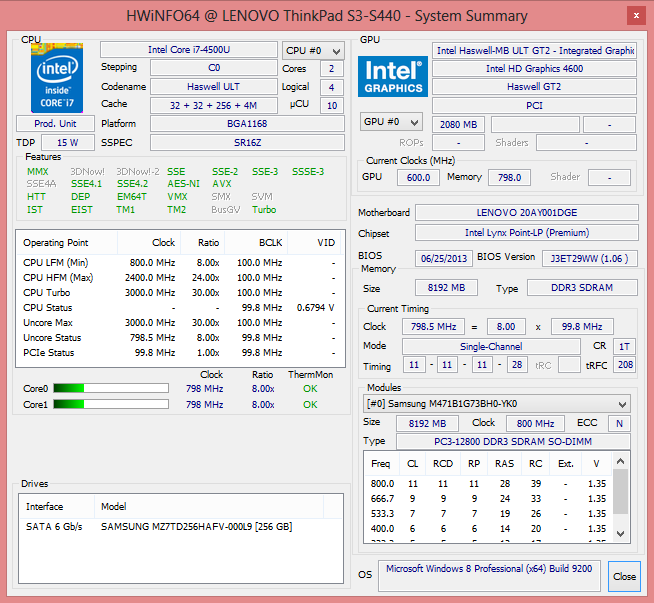Expand the Samsung M471B1G73BH0-YK0 module dropdown
This screenshot has height=603, width=654.
point(496,404)
